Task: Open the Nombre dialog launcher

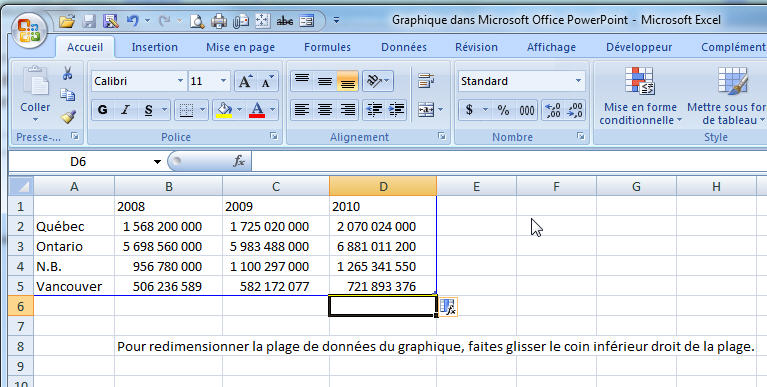Action: (x=581, y=137)
